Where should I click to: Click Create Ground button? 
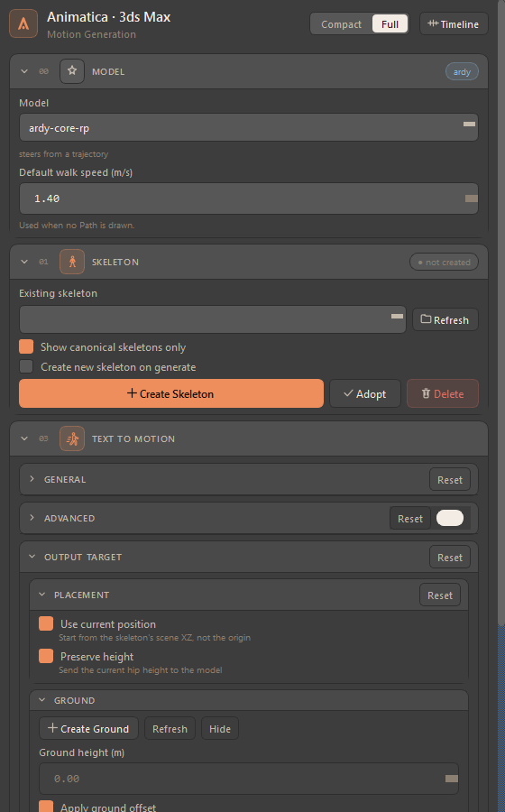(88, 728)
